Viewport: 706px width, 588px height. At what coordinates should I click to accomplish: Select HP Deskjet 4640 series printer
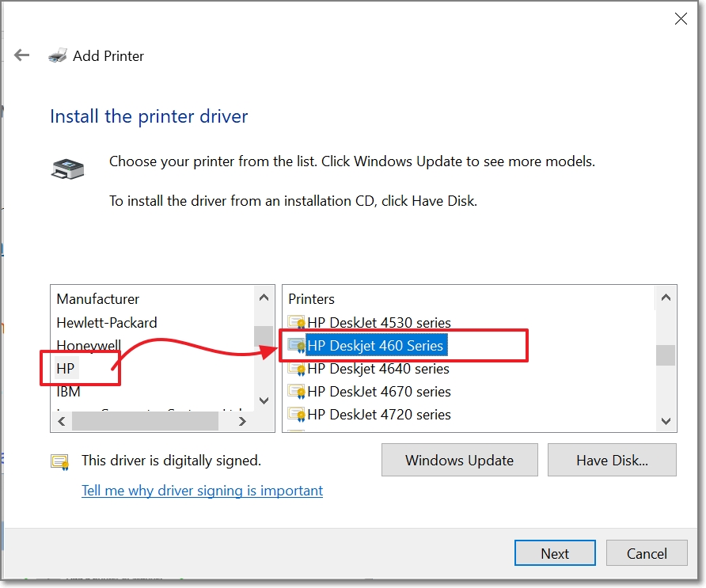378,368
